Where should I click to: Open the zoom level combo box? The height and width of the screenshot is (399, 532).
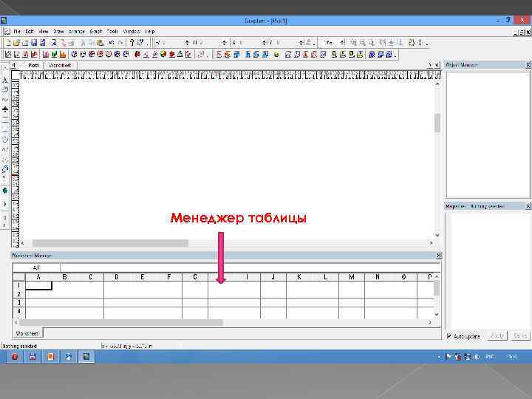334,43
